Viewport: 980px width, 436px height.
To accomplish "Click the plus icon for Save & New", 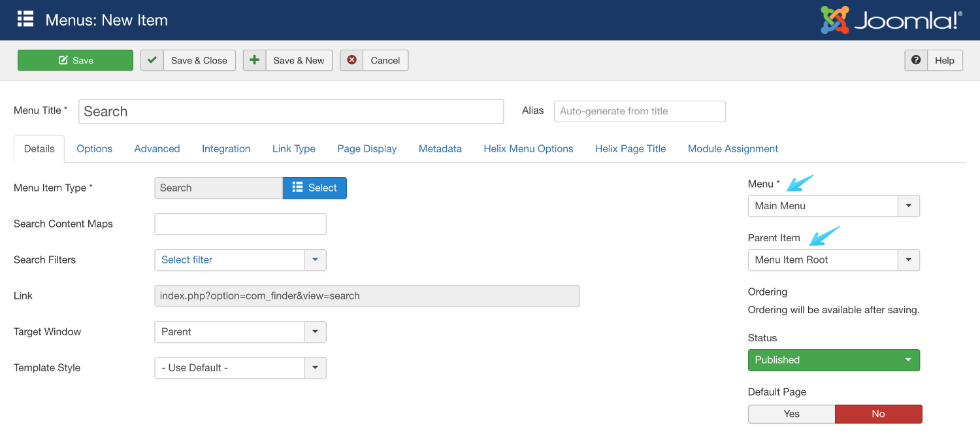I will (x=255, y=60).
